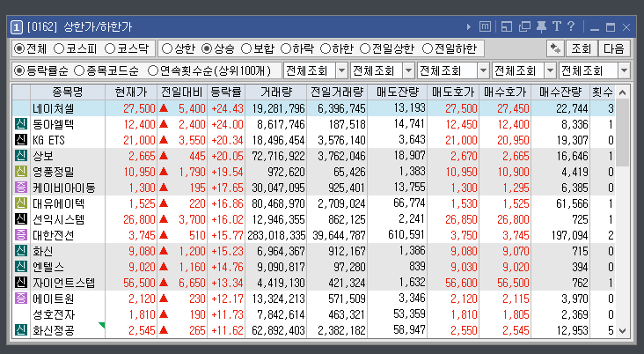Click the 신 badge next to 자이언트스텝
This screenshot has height=354, width=644.
click(21, 283)
